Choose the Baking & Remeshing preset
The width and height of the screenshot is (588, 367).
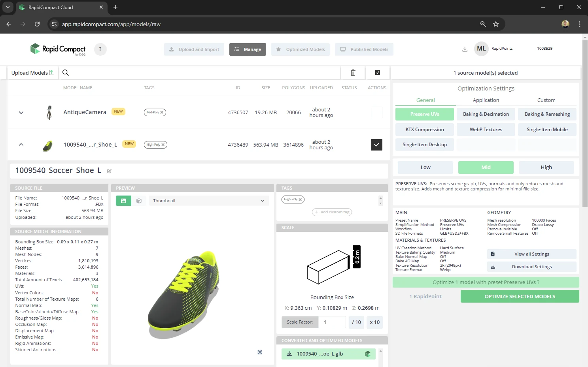coord(547,114)
